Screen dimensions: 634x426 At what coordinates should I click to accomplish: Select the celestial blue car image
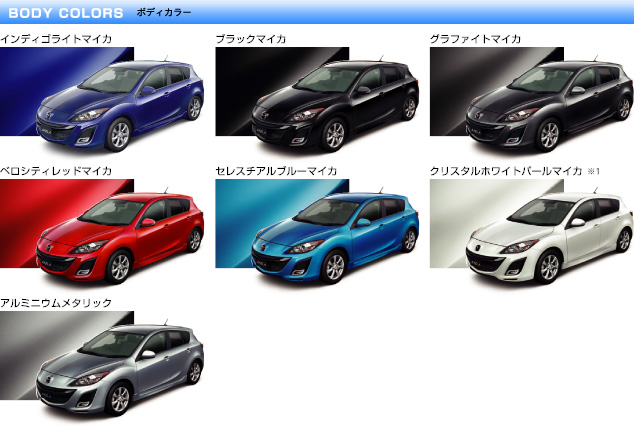[335, 237]
